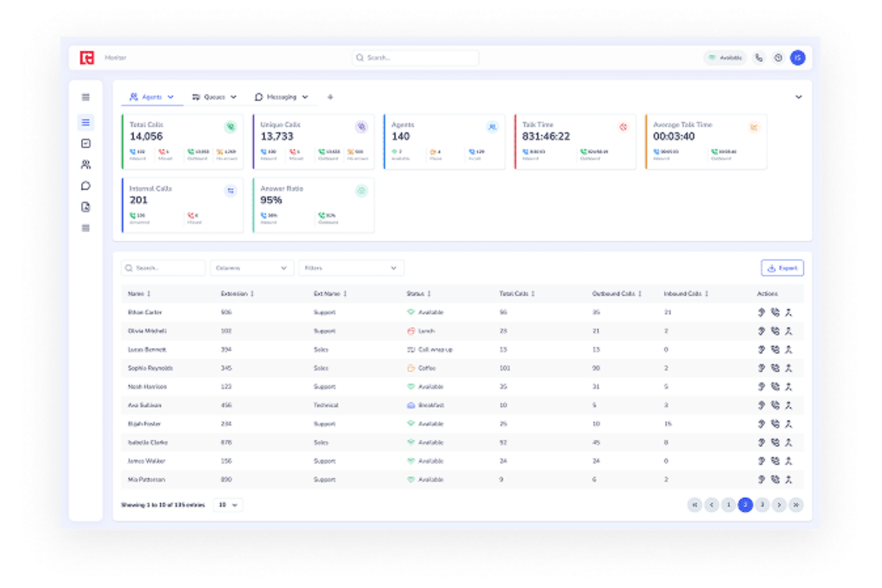Add a new tab with the plus button
This screenshot has height=588, width=882.
(330, 97)
